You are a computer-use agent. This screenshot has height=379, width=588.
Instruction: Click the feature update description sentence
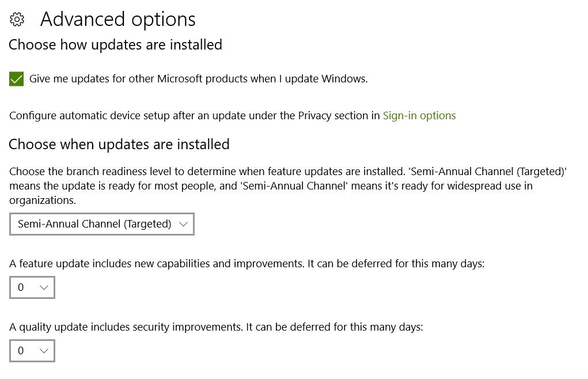coord(246,264)
